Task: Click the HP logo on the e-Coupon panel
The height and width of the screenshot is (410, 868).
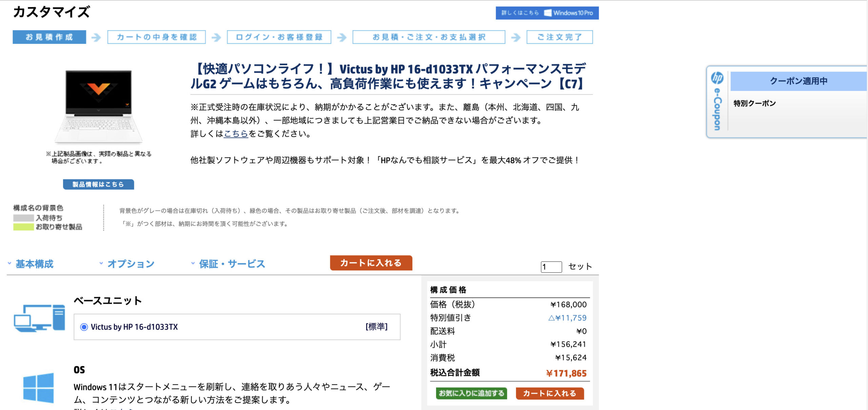Action: click(717, 78)
